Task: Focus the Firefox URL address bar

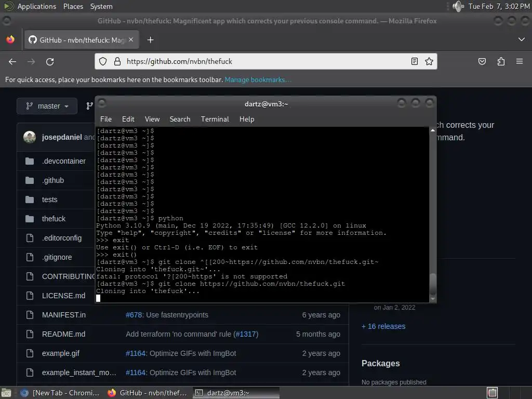Action: point(266,61)
